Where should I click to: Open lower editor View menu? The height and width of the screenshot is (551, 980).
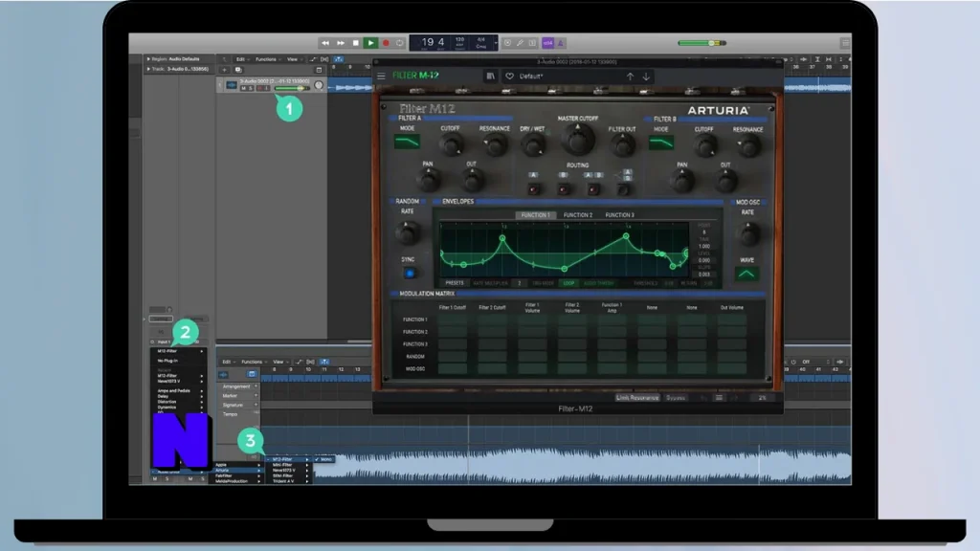278,362
